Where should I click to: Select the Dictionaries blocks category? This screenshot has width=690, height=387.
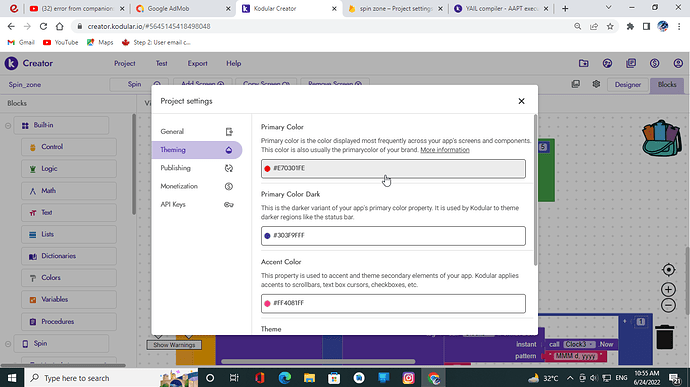point(69,256)
